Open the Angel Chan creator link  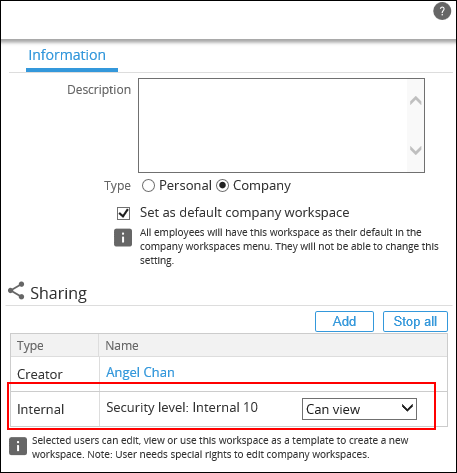pyautogui.click(x=140, y=372)
